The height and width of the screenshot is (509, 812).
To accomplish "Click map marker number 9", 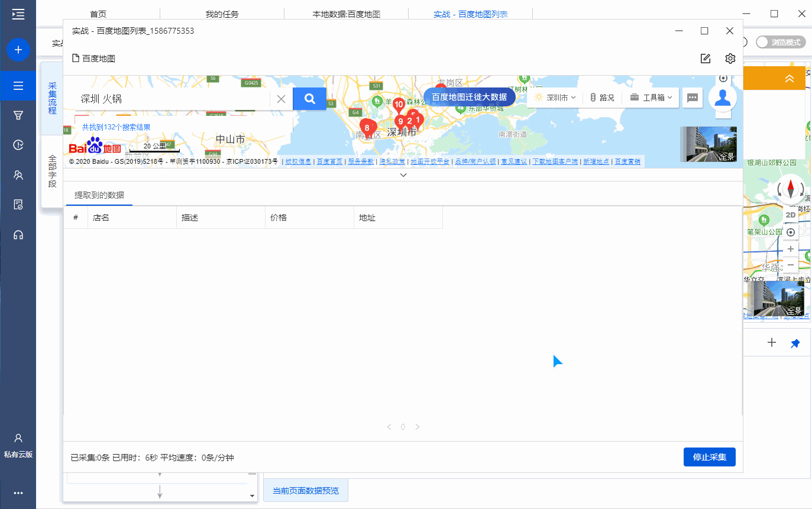I will 400,122.
